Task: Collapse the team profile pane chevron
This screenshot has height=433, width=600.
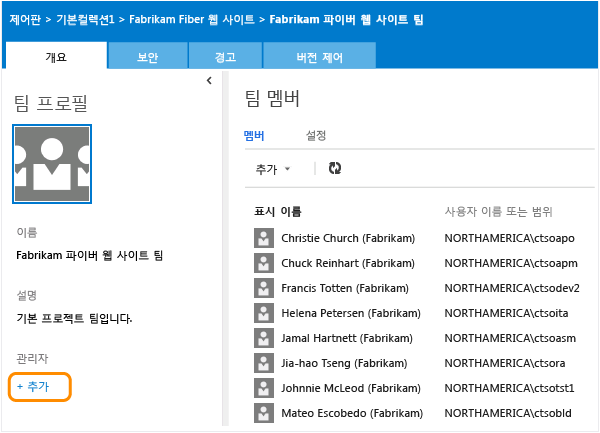Action: (x=209, y=81)
